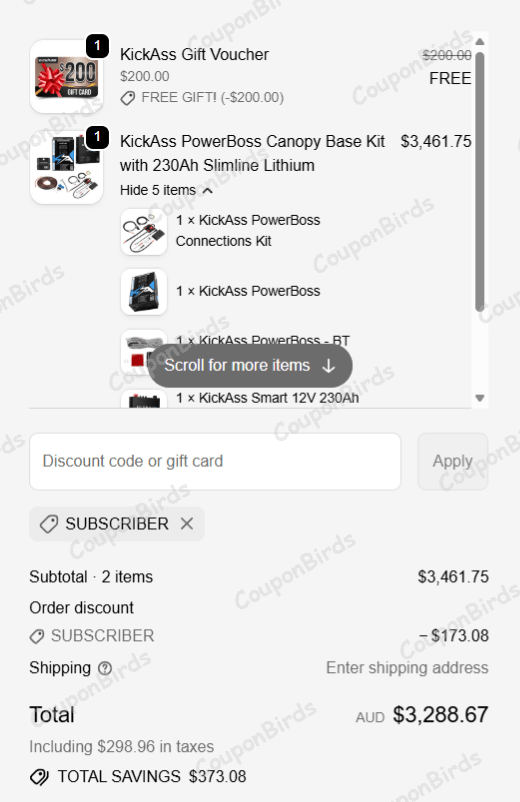The height and width of the screenshot is (802, 520).
Task: Click the scrollbar up arrow
Action: click(x=480, y=41)
